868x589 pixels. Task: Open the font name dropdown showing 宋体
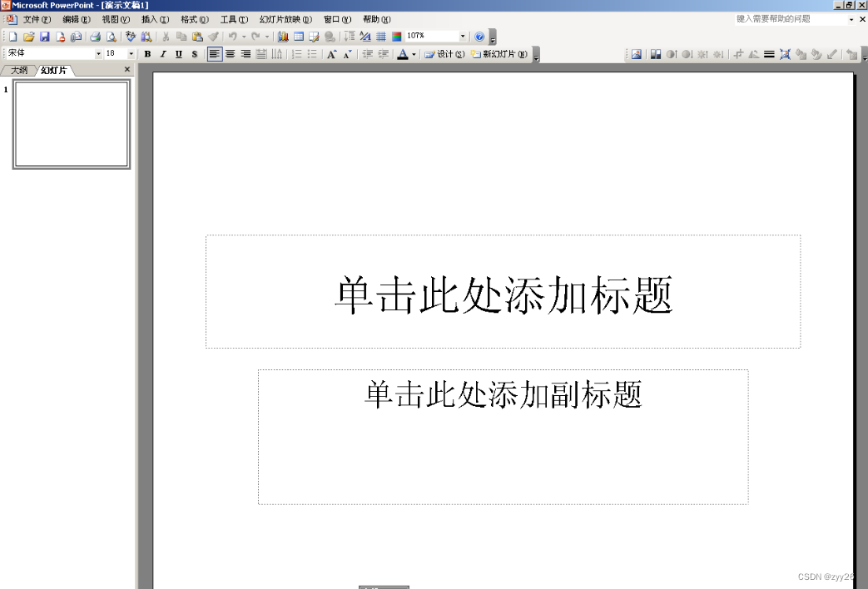(98, 54)
